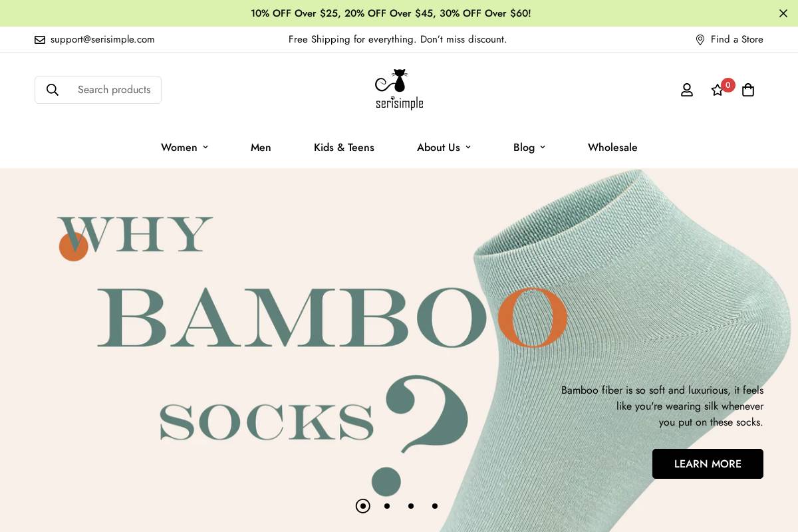Expand the About Us dropdown
This screenshot has height=532, width=798.
pos(444,148)
